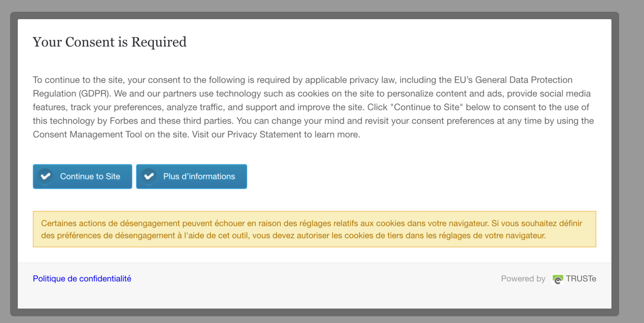Click the green TRUSTe logo icon

coord(558,279)
